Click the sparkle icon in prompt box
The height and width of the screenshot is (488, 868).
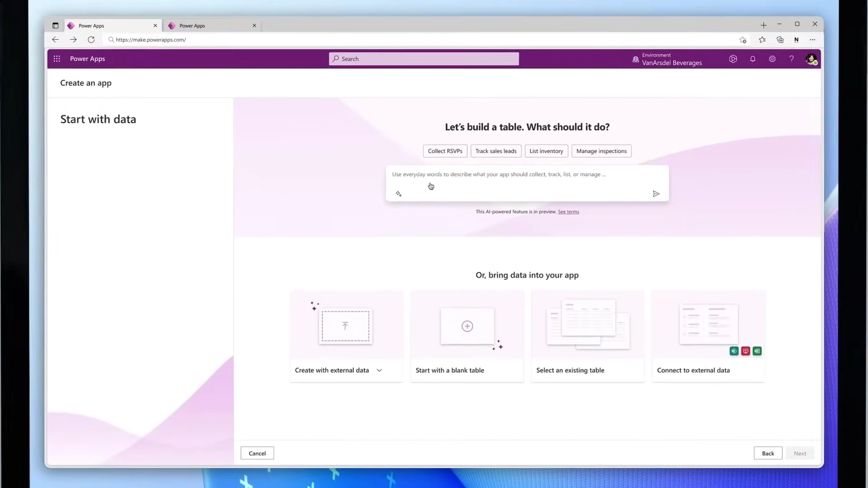point(398,194)
